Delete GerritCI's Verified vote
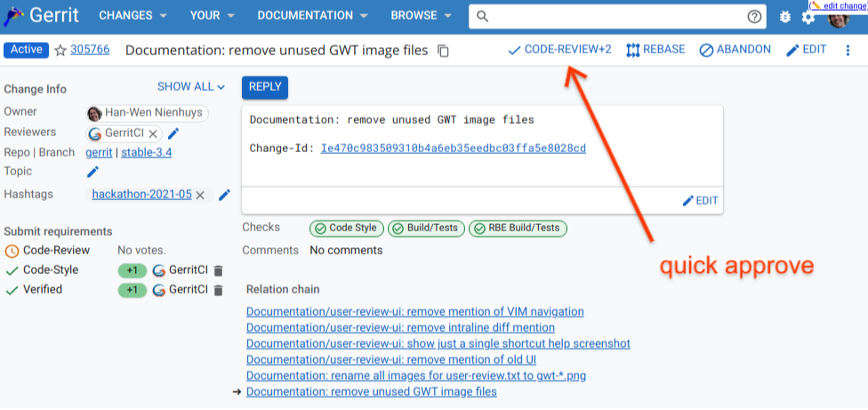 click(x=219, y=290)
